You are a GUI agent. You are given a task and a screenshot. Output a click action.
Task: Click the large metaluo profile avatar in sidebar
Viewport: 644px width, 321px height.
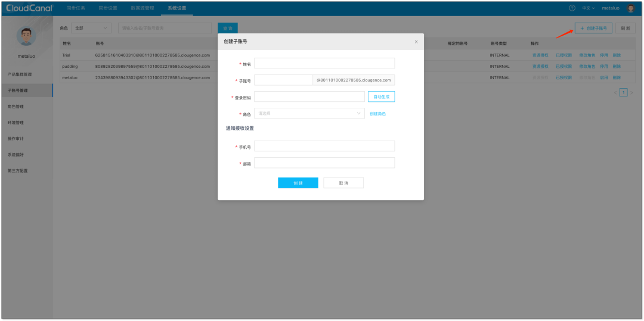pyautogui.click(x=26, y=36)
